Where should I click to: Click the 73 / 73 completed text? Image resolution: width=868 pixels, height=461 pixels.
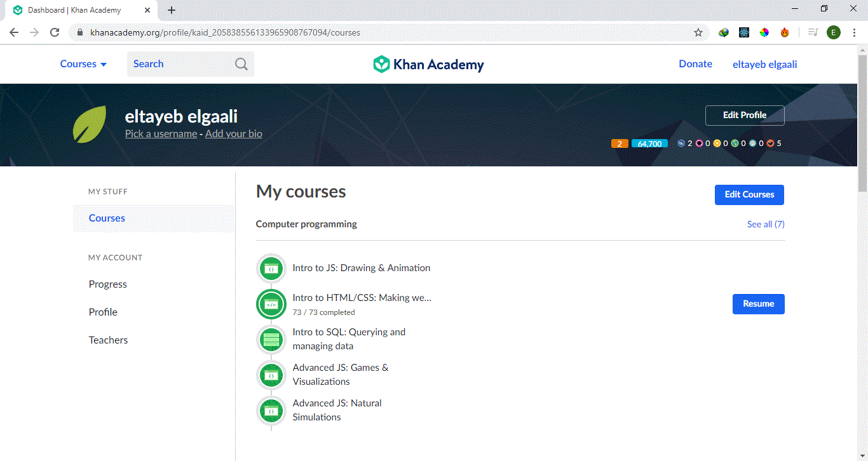pos(324,312)
